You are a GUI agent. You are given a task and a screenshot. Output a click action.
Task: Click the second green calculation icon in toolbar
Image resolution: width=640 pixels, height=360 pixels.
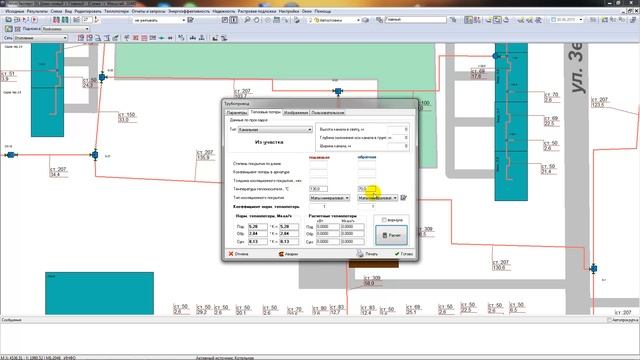[65, 20]
